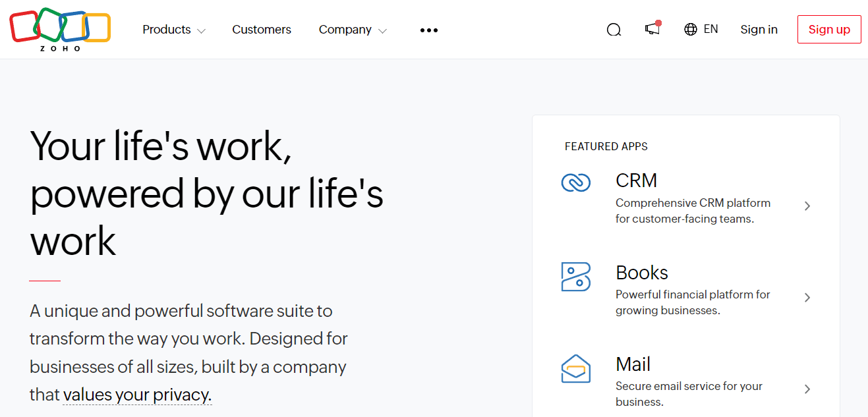Open the ellipsis more-menu icon
The image size is (868, 417).
point(428,30)
